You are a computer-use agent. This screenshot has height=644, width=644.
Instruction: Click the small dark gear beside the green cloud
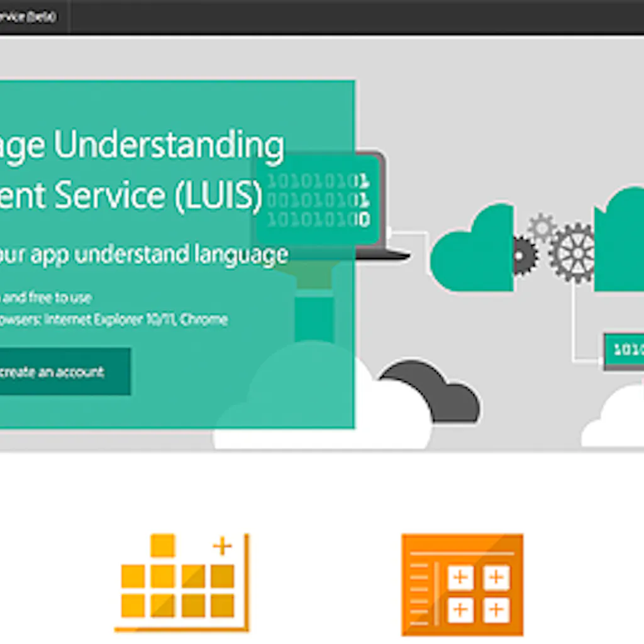coord(523,255)
